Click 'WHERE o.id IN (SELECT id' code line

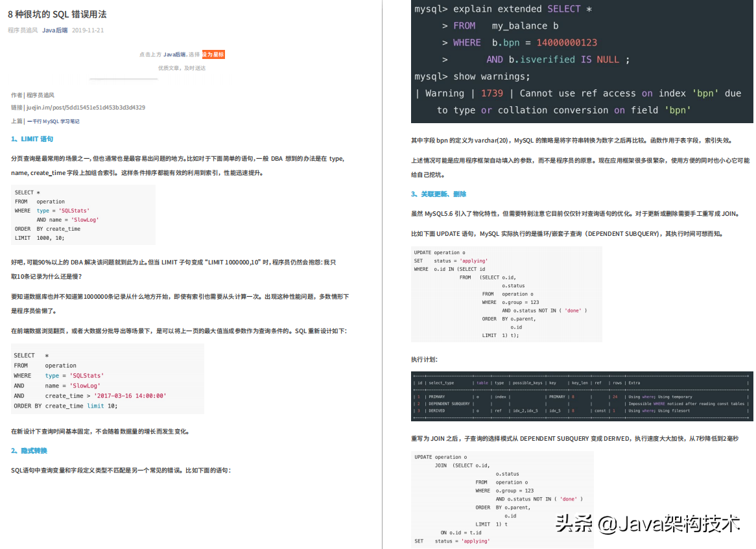tap(449, 269)
